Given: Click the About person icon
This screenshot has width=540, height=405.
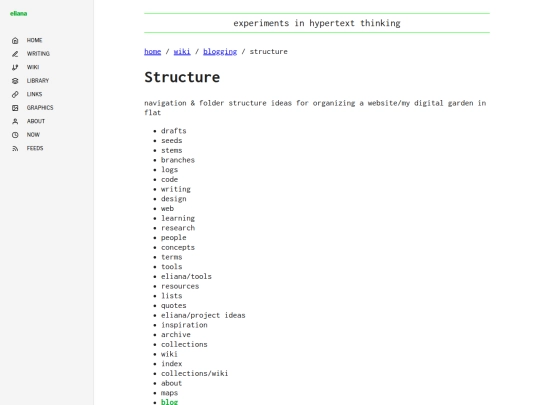Looking at the screenshot, I should [15, 121].
